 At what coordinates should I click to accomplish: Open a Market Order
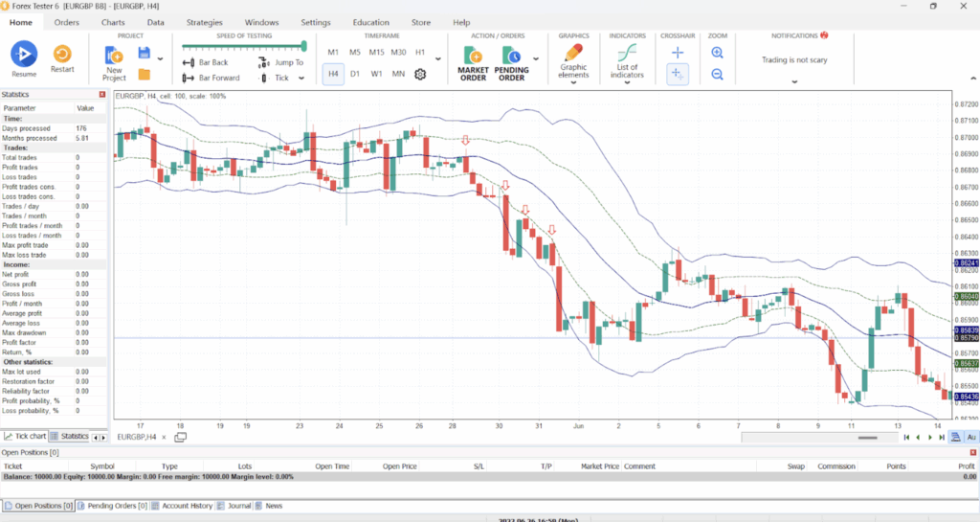point(473,61)
